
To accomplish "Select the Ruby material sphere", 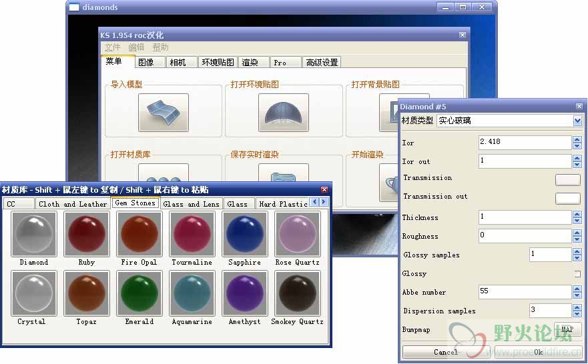I will click(86, 234).
